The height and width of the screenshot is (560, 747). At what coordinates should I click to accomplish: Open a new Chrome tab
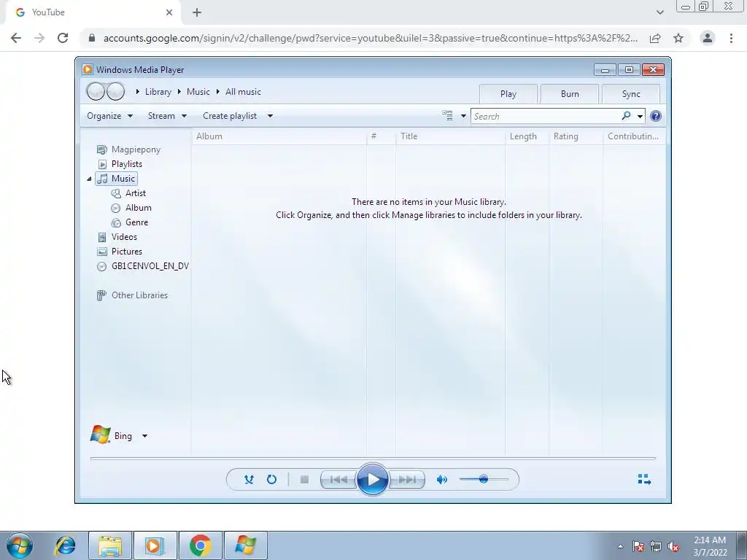197,12
